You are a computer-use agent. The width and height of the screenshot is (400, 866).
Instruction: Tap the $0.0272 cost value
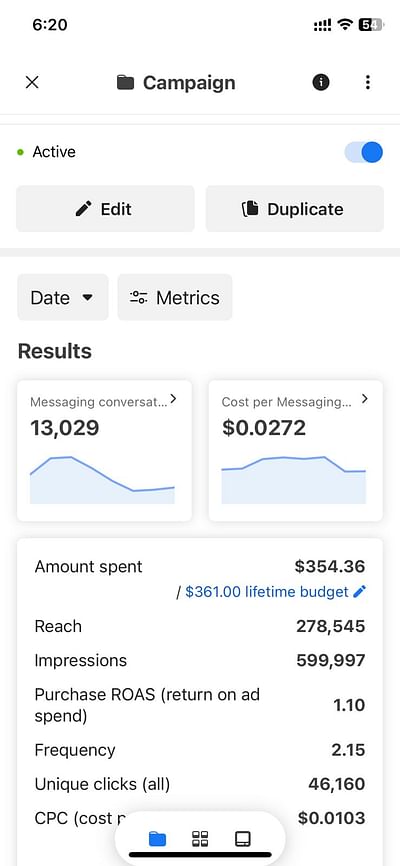tap(264, 428)
